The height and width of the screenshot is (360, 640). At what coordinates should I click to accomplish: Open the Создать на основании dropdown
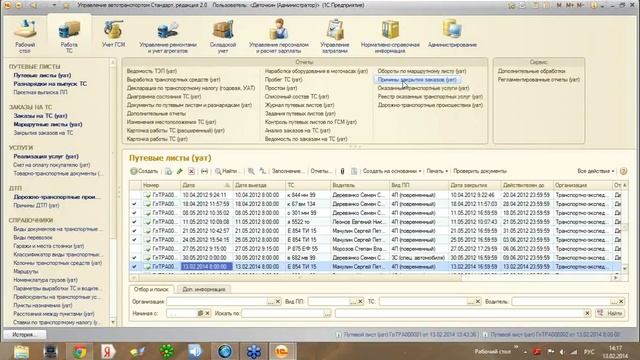tap(392, 171)
